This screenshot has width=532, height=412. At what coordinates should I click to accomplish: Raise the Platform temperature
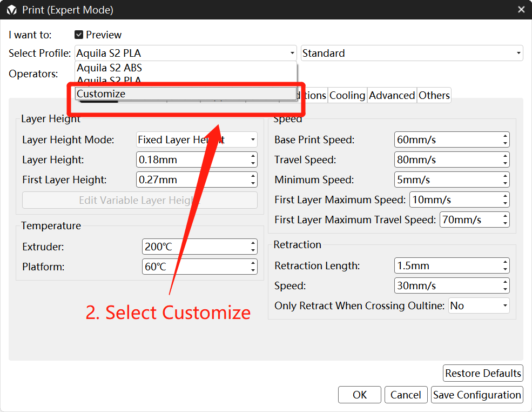(253, 263)
